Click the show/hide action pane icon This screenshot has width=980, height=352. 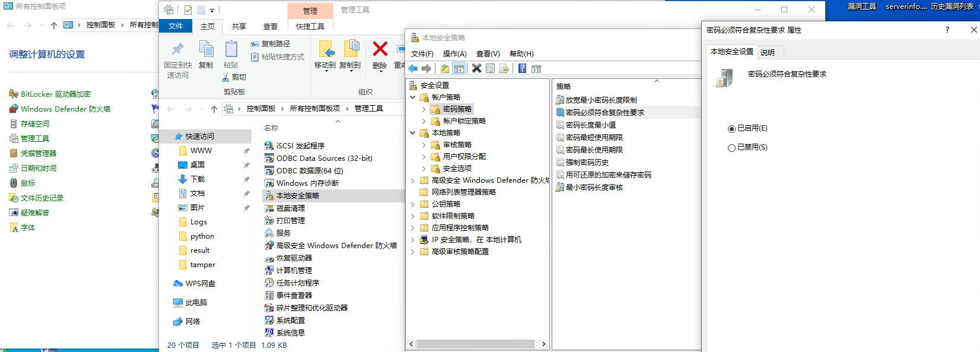pyautogui.click(x=536, y=68)
